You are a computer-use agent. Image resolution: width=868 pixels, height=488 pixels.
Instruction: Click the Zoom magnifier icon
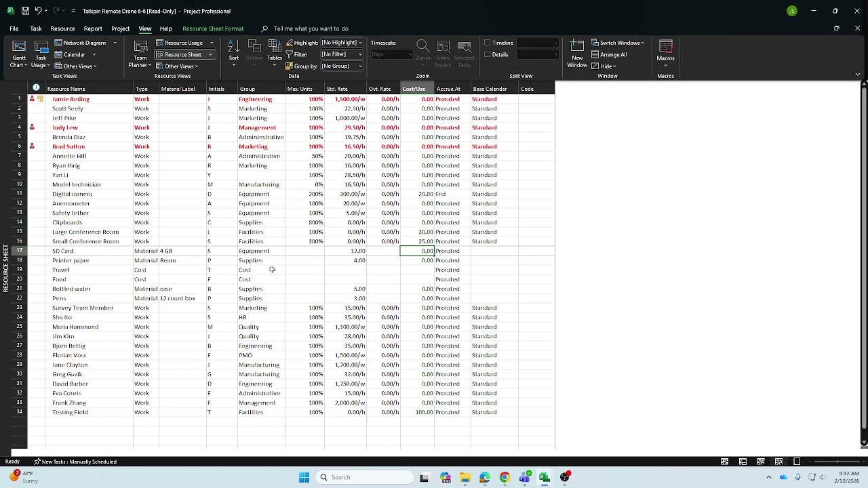(x=422, y=47)
